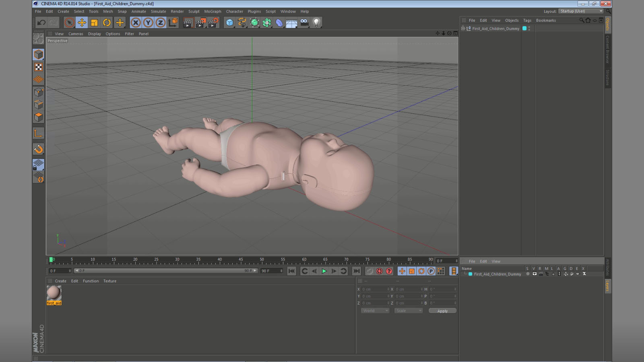644x362 pixels.
Task: Click the Coordinate System icon
Action: pyautogui.click(x=173, y=23)
